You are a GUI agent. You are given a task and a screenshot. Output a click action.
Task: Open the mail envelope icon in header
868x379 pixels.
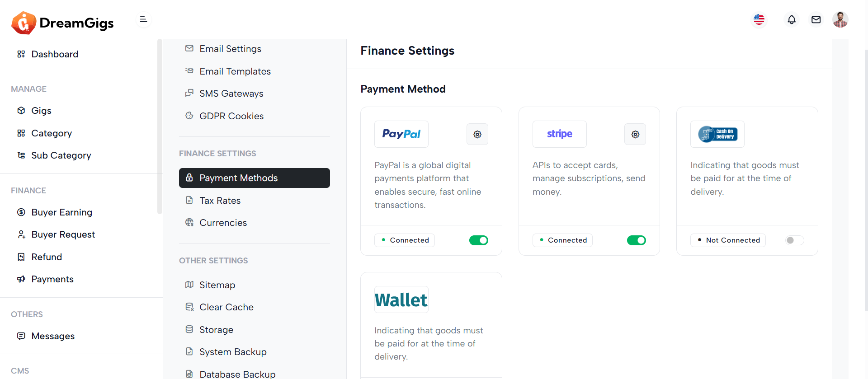816,19
